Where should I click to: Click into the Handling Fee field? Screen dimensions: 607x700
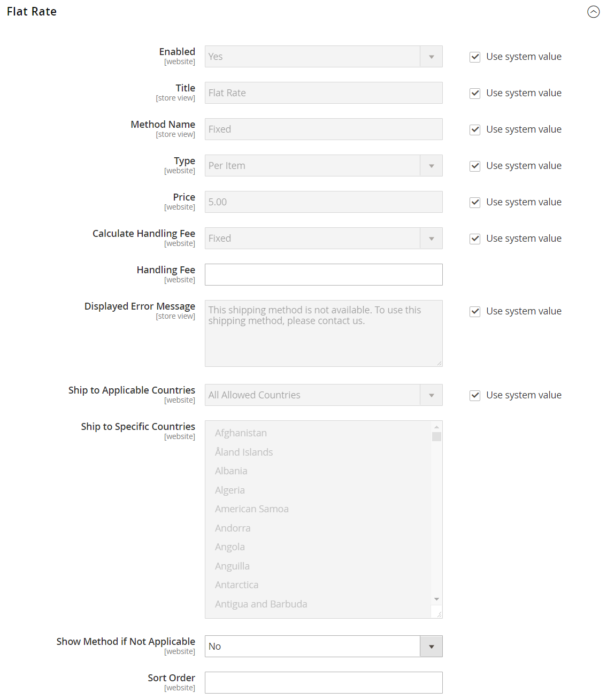pyautogui.click(x=323, y=274)
